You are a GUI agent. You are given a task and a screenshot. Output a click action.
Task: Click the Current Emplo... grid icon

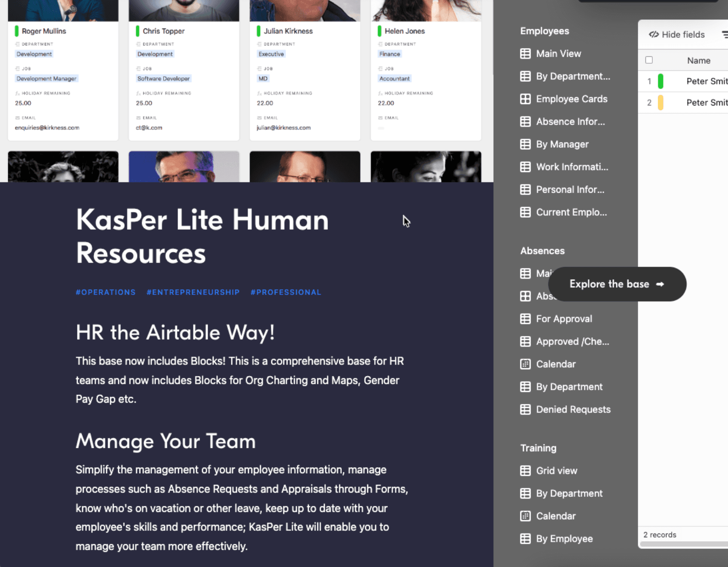[x=525, y=213]
